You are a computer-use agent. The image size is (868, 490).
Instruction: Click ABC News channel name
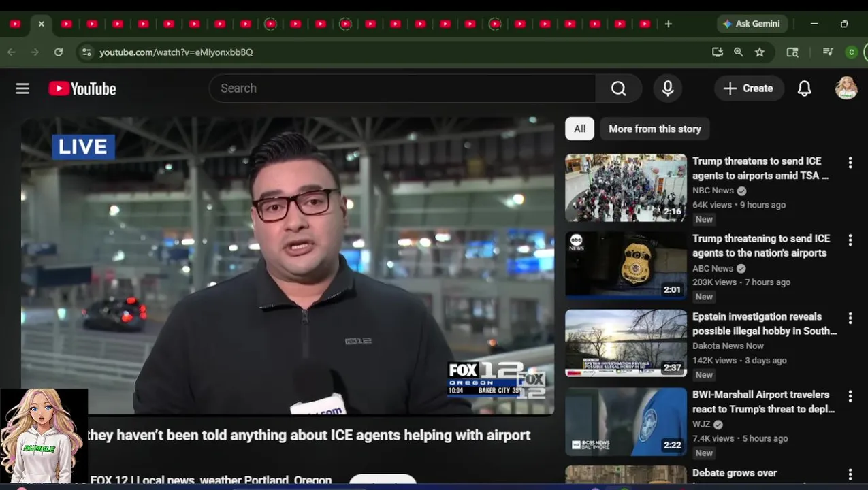click(713, 269)
